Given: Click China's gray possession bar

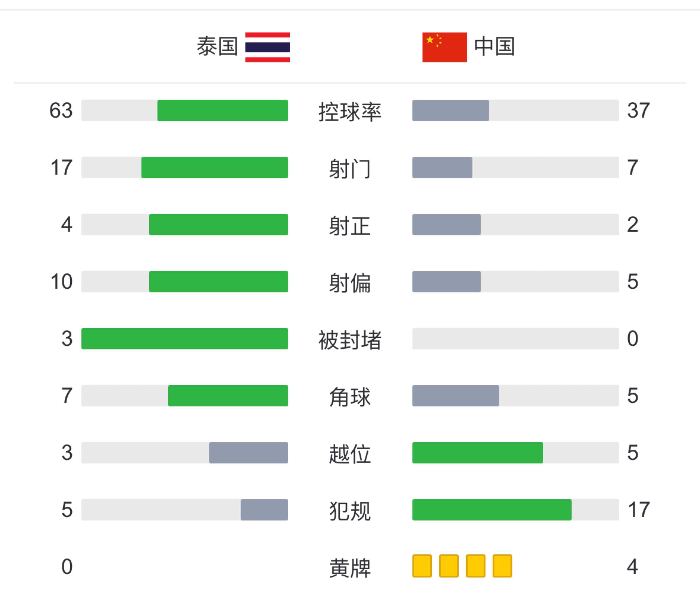Looking at the screenshot, I should [x=450, y=110].
